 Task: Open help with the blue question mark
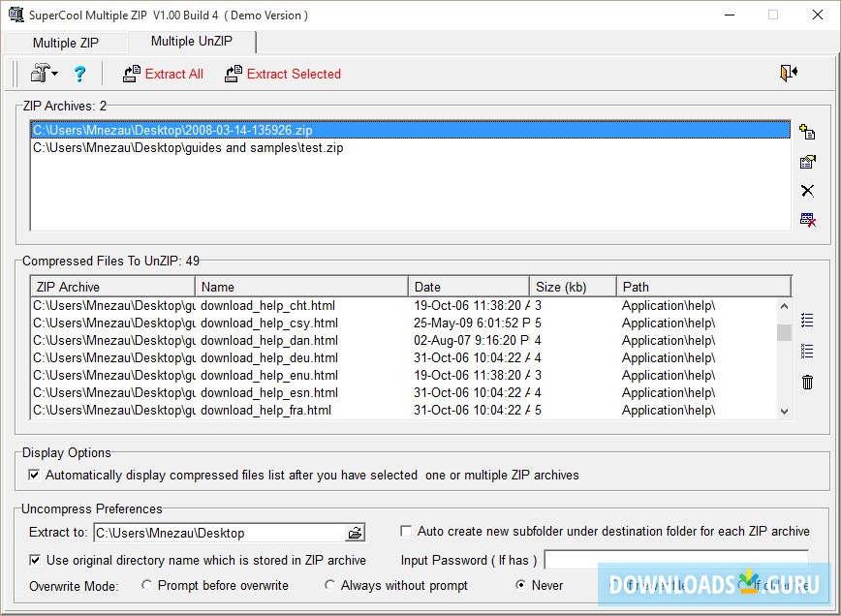79,74
